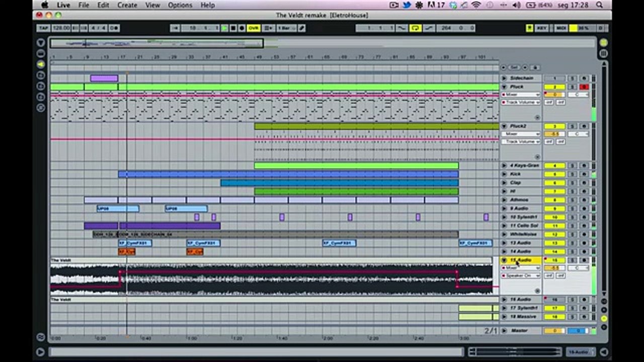Screen dimensions: 644x362
Task: Unfold the 17 Sylenth1 track
Action: (504, 308)
